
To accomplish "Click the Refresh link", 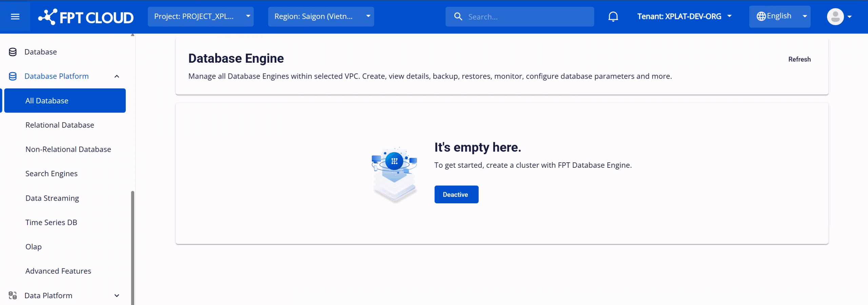I will (799, 59).
